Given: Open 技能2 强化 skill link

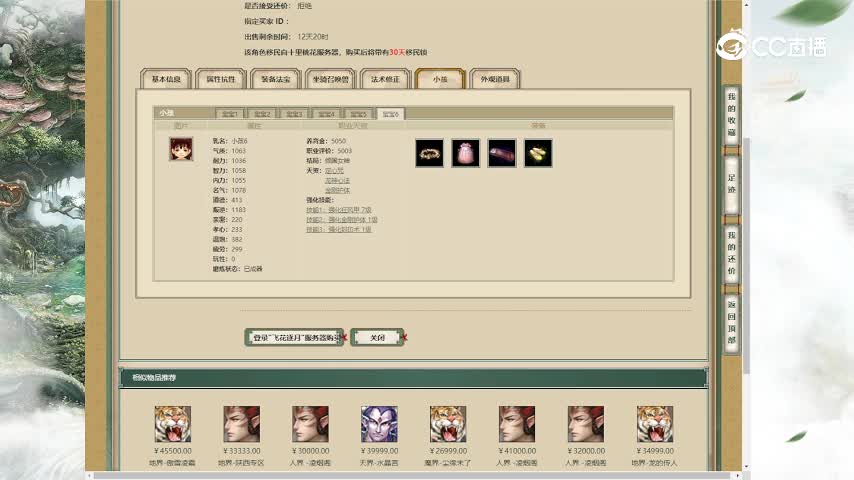Looking at the screenshot, I should click(341, 220).
